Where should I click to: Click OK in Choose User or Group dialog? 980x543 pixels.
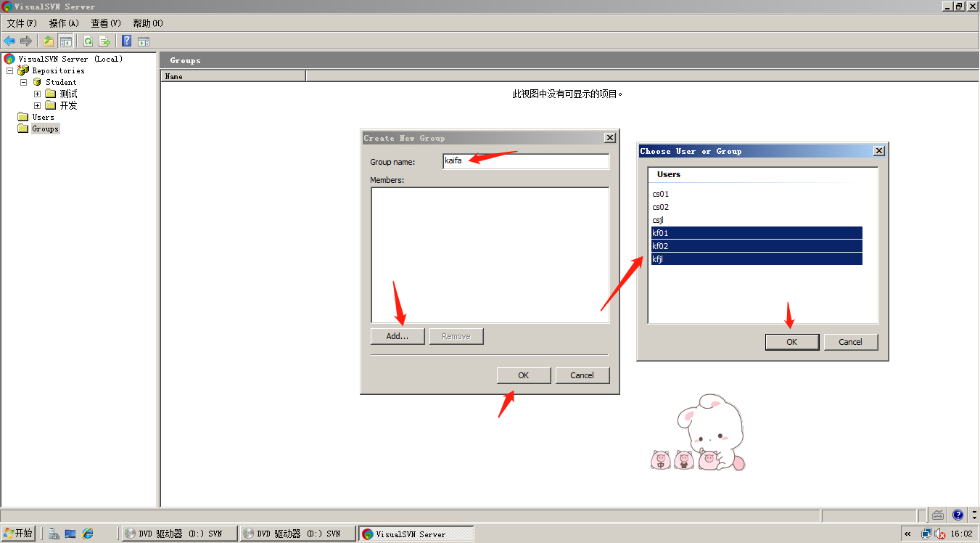tap(792, 342)
